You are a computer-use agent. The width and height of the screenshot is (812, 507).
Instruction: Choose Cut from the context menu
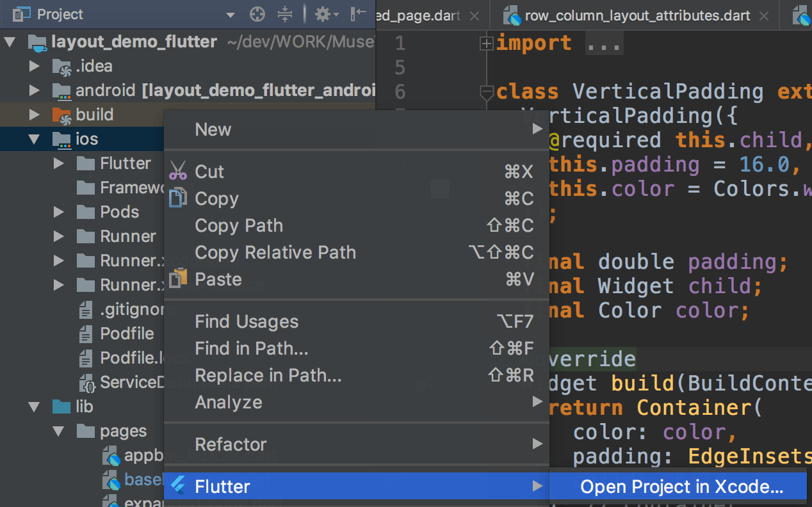[x=357, y=172]
